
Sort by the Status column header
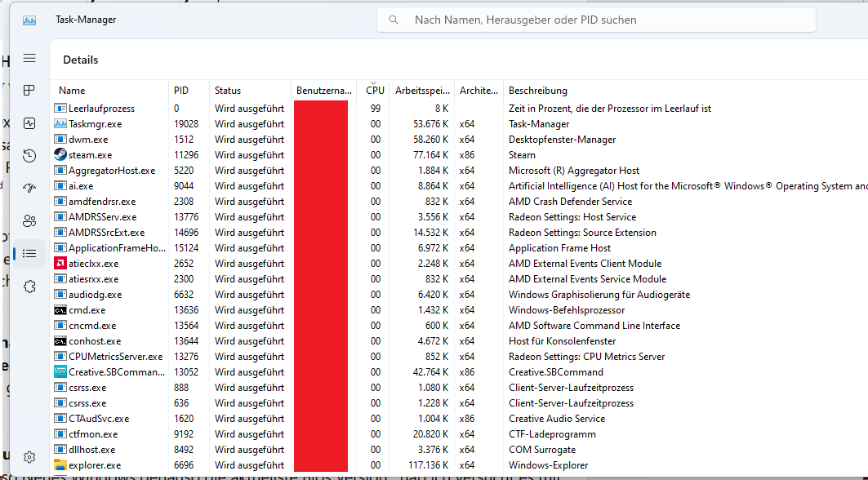(x=250, y=91)
